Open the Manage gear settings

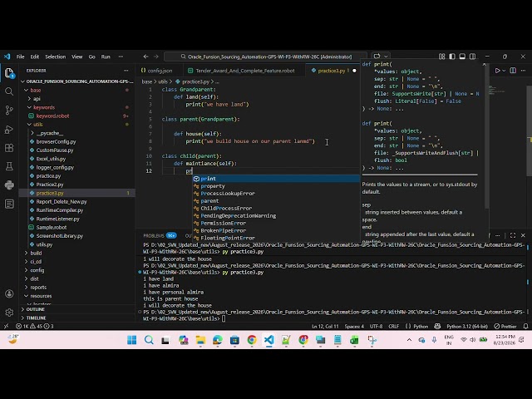pyautogui.click(x=9, y=312)
